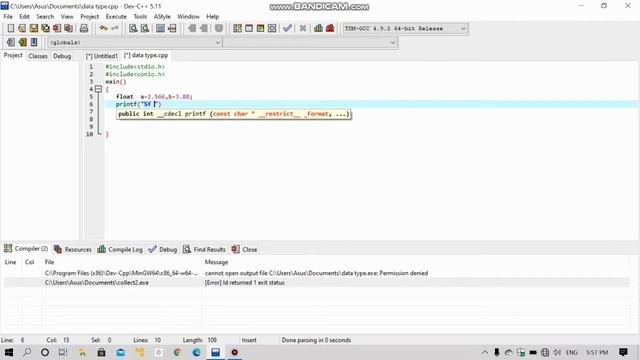Open the Edit menu
The image size is (640, 360).
(24, 16)
